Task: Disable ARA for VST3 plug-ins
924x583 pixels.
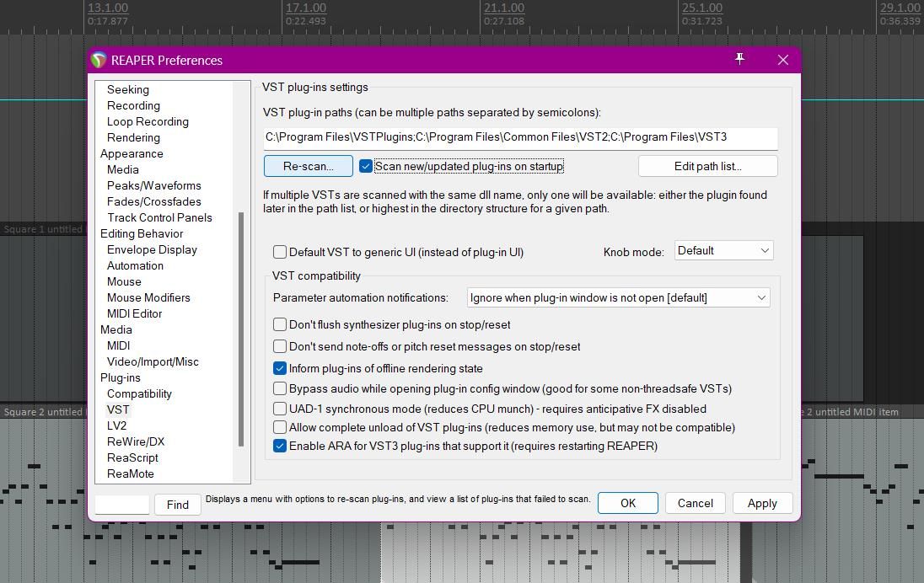Action: tap(280, 446)
